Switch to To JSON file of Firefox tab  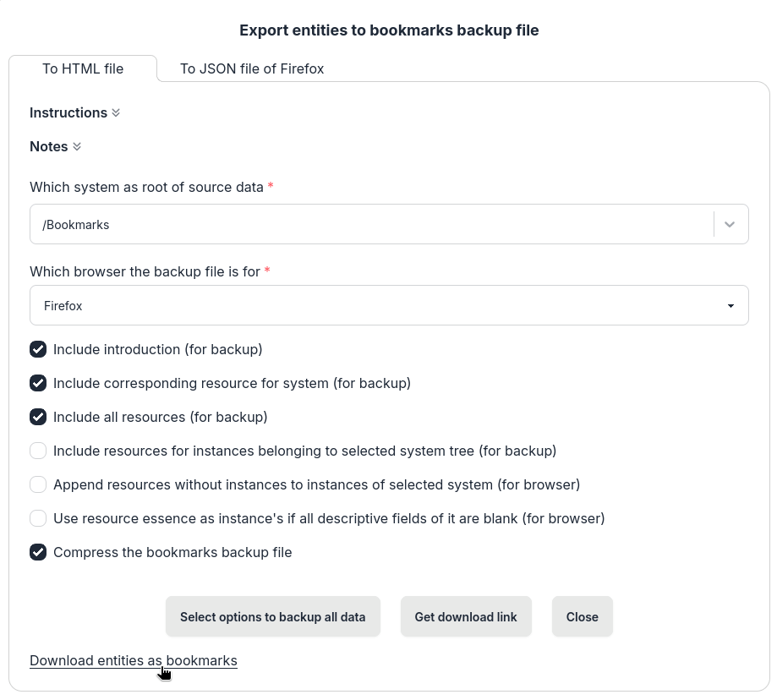[x=252, y=69]
